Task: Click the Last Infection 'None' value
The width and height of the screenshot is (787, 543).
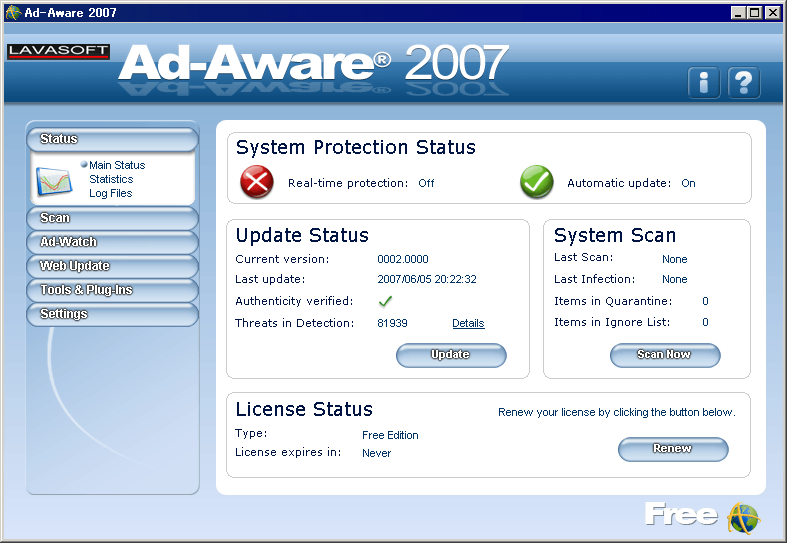Action: (x=674, y=279)
